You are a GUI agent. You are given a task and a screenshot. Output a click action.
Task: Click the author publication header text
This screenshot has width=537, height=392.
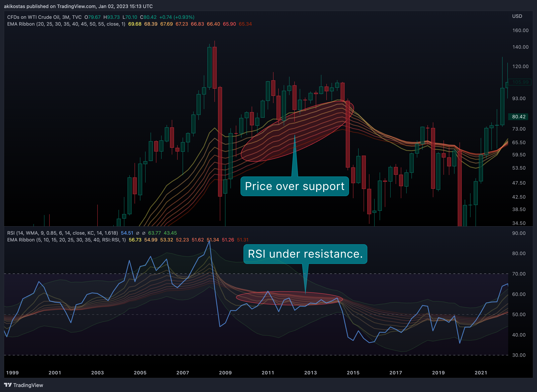78,6
